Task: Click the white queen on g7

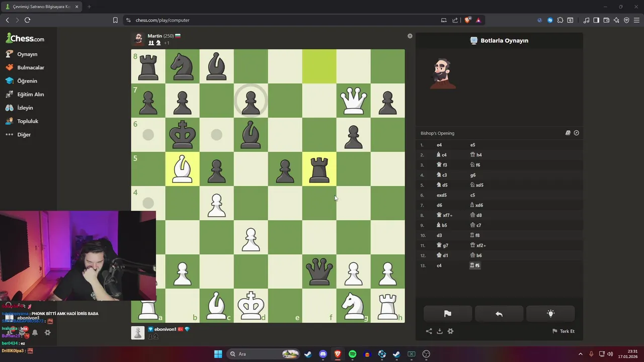Action: 353,101
